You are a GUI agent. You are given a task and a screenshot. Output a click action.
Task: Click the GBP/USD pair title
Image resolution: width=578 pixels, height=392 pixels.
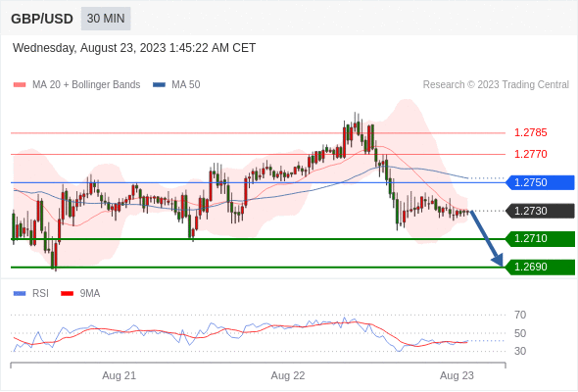(x=42, y=19)
